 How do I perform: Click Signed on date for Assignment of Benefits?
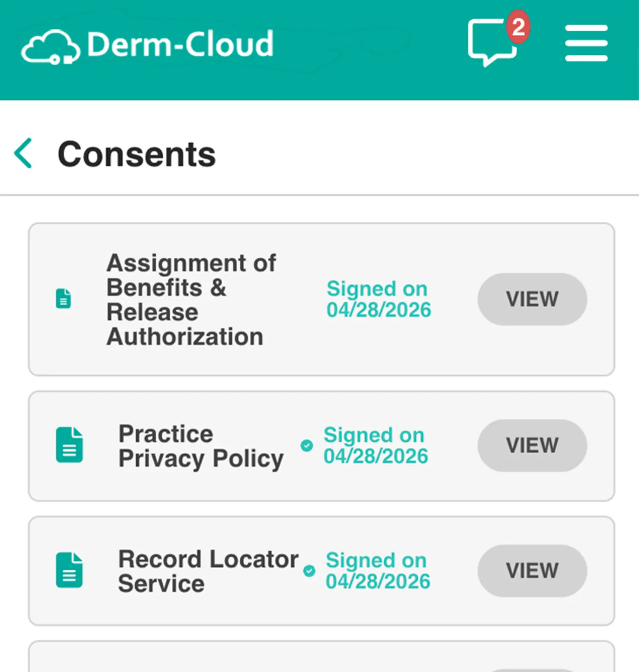(x=379, y=299)
